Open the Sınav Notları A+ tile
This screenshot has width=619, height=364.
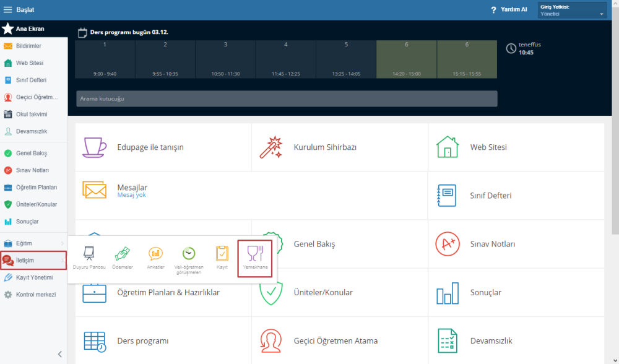coord(516,244)
